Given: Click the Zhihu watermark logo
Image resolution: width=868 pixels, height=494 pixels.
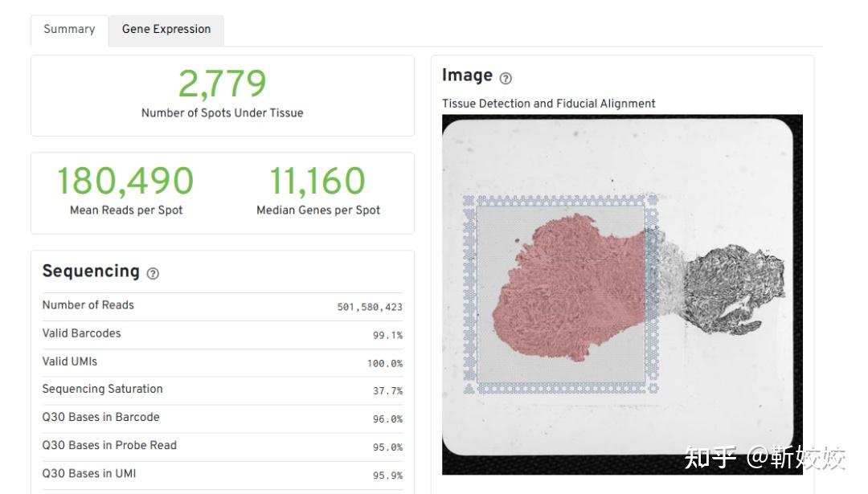Looking at the screenshot, I should (710, 458).
